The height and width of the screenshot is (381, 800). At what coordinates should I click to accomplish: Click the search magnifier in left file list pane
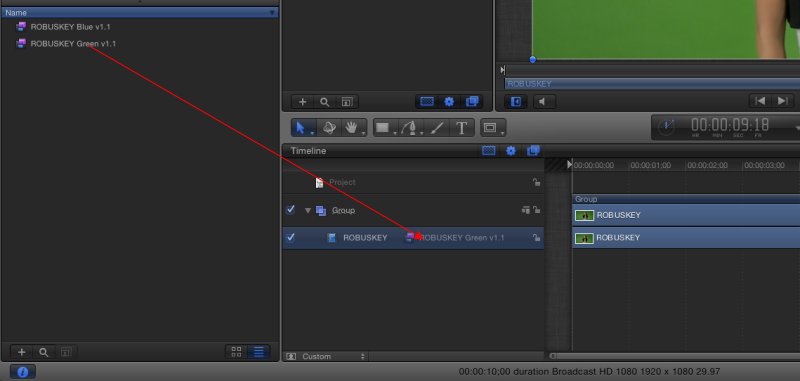pos(44,352)
